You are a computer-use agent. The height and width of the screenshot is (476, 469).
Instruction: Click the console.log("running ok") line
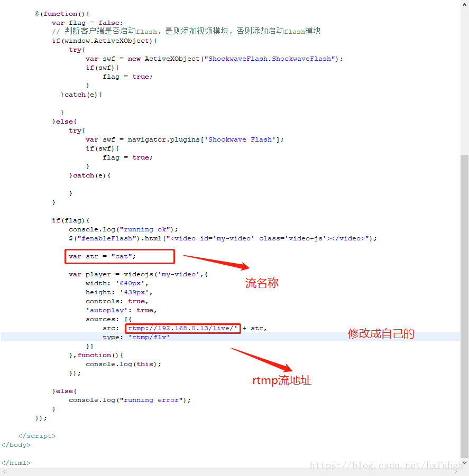pos(123,229)
